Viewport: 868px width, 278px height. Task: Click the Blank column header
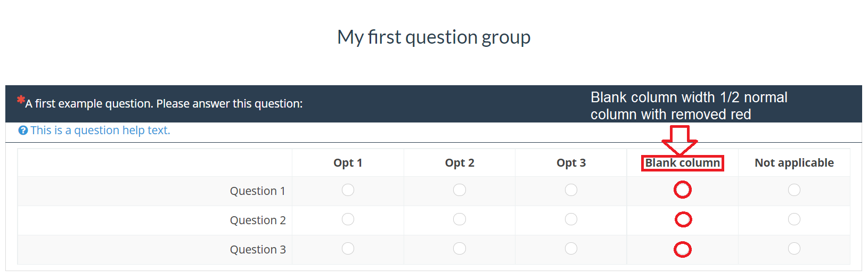(683, 163)
